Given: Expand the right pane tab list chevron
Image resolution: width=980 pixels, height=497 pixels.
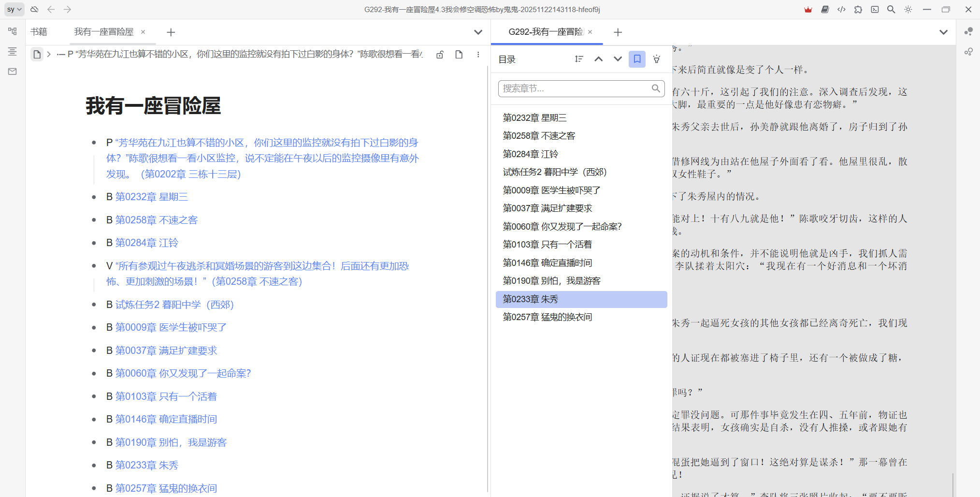Looking at the screenshot, I should point(943,32).
